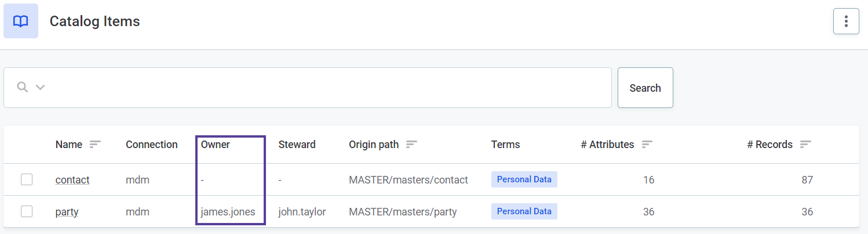Screen dimensions: 868x234
Task: Expand the search filter dropdown chevron
Action: (40, 88)
